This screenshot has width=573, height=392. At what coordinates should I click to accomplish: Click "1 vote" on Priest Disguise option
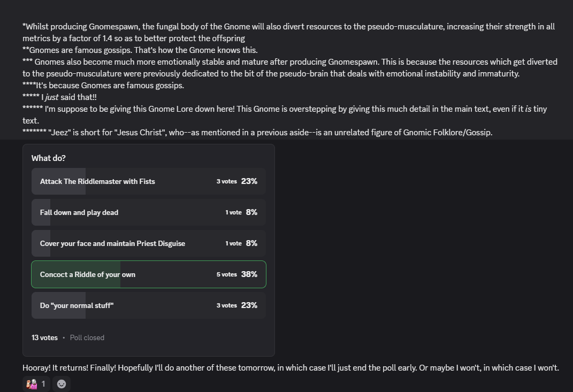coord(233,243)
